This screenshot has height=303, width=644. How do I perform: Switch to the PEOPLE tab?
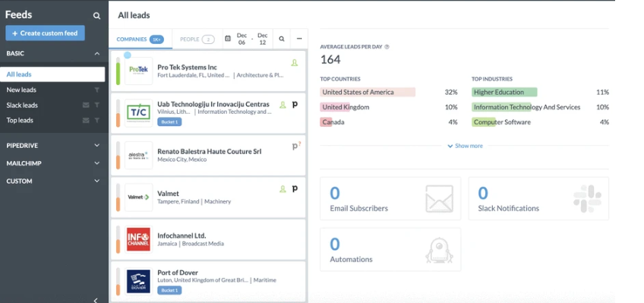[197, 39]
